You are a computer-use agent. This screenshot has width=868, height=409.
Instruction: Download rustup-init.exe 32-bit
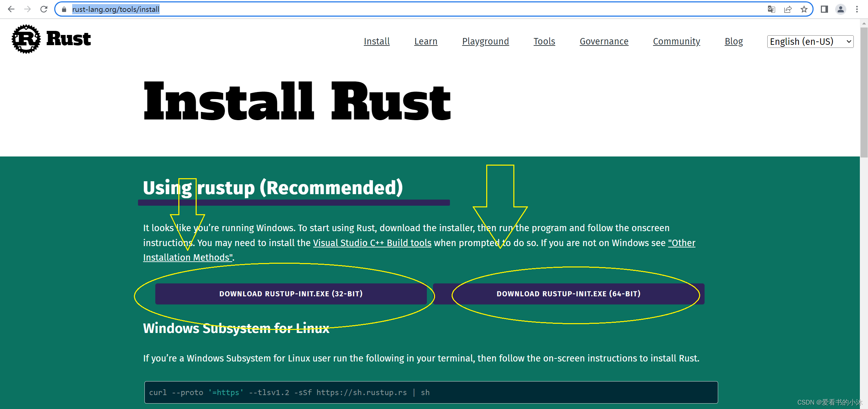pyautogui.click(x=291, y=294)
